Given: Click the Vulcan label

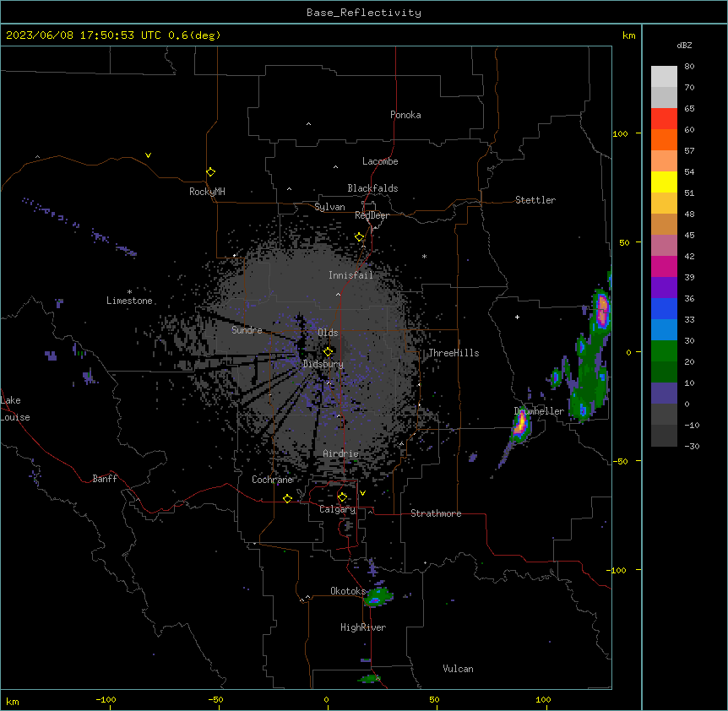Looking at the screenshot, I should [459, 669].
